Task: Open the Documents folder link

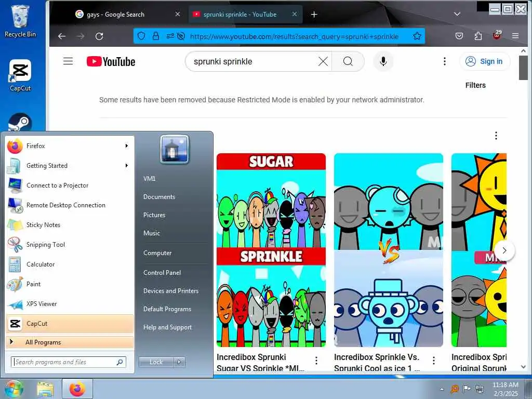Action: pyautogui.click(x=159, y=197)
